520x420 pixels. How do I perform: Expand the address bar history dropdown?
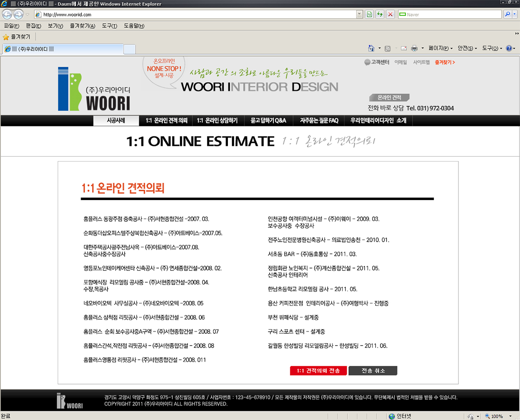tap(359, 14)
